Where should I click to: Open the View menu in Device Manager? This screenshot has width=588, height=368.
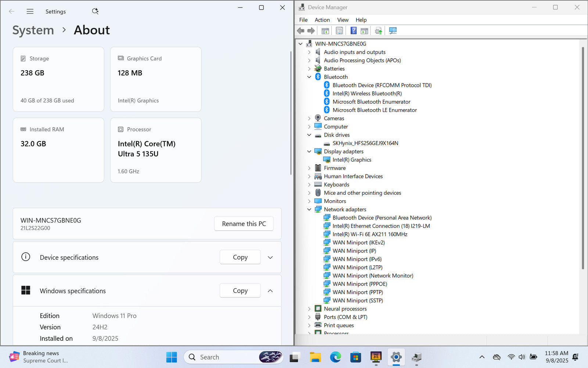click(343, 20)
